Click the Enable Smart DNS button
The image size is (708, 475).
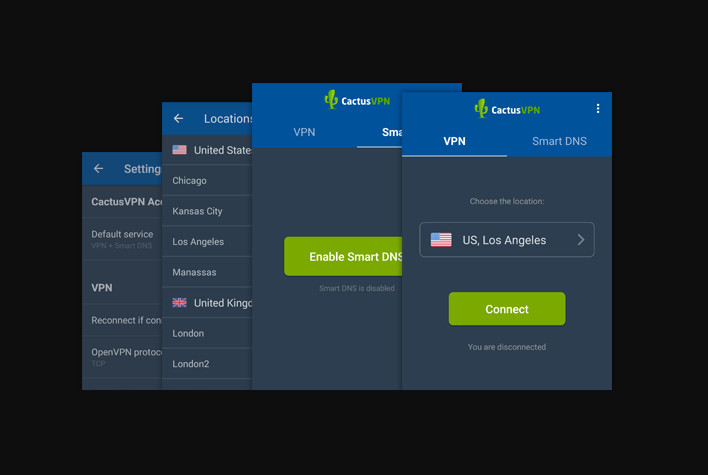[343, 256]
